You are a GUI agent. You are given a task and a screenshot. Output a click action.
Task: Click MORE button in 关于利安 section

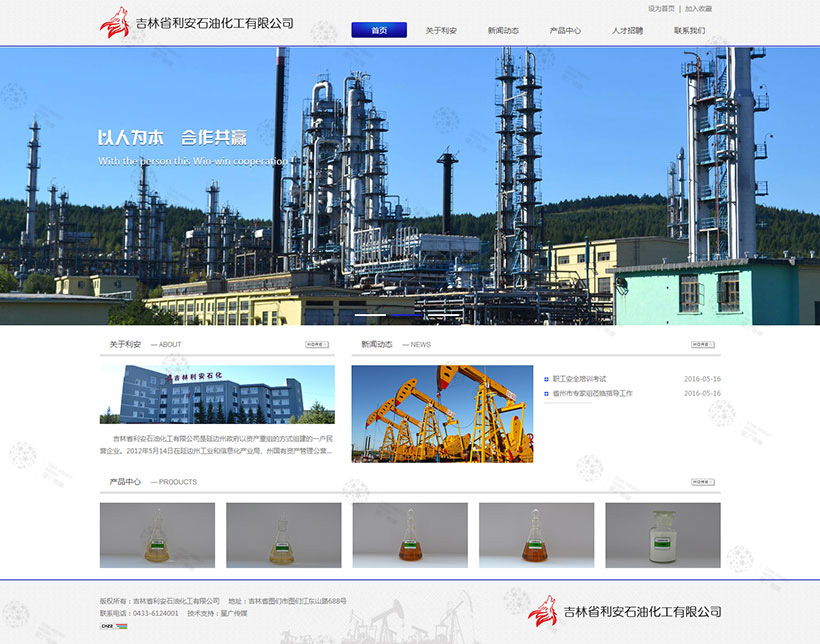tap(317, 345)
